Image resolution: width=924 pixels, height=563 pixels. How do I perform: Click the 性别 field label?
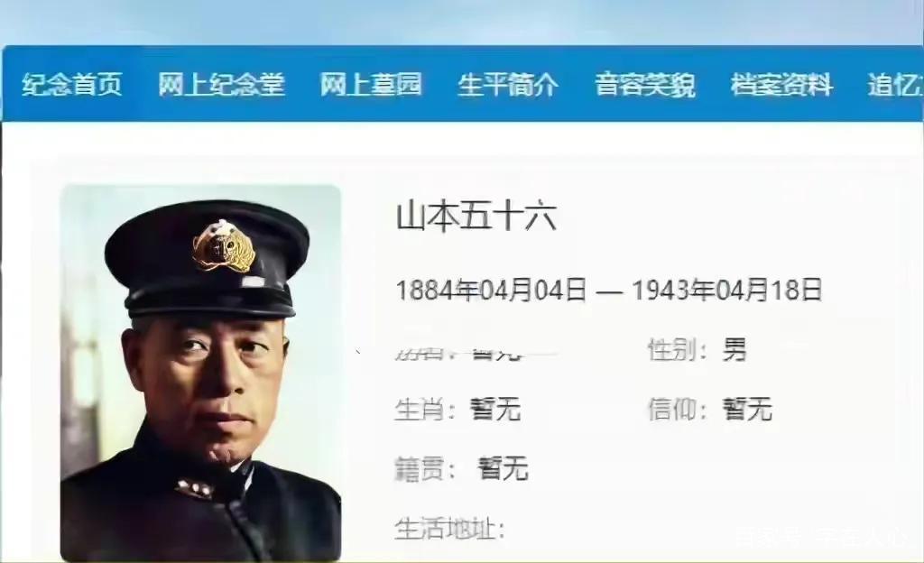677,350
